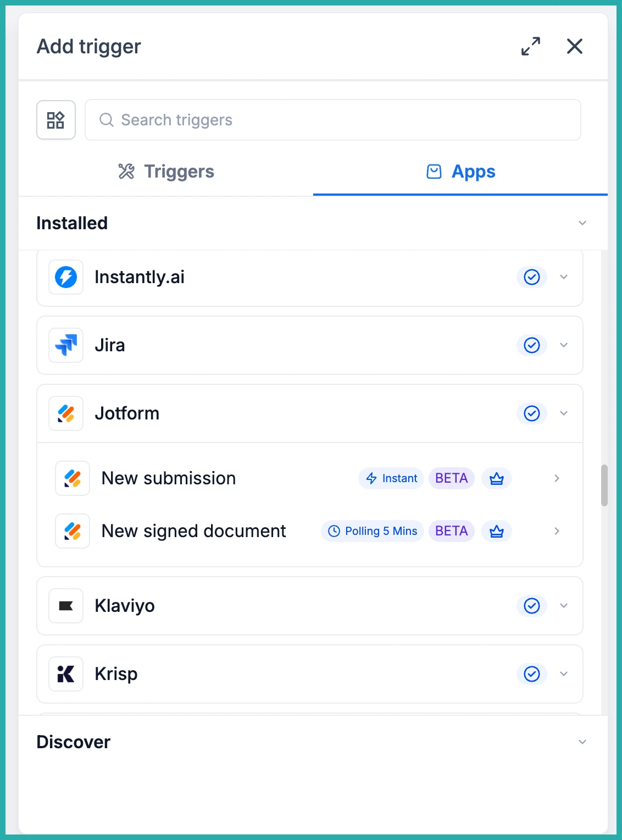Click the Jotform app logo in header
Viewport: 622px width, 840px height.
(x=66, y=413)
